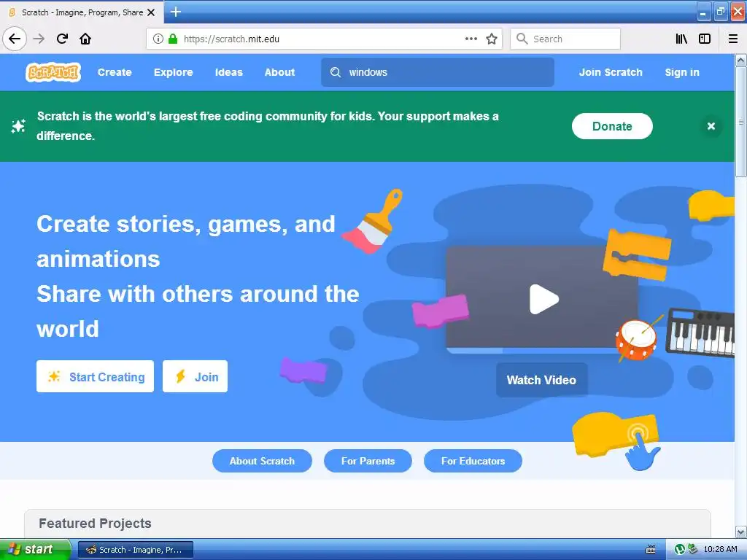Click the page scrollbar down arrow
This screenshot has width=747, height=560.
[741, 532]
